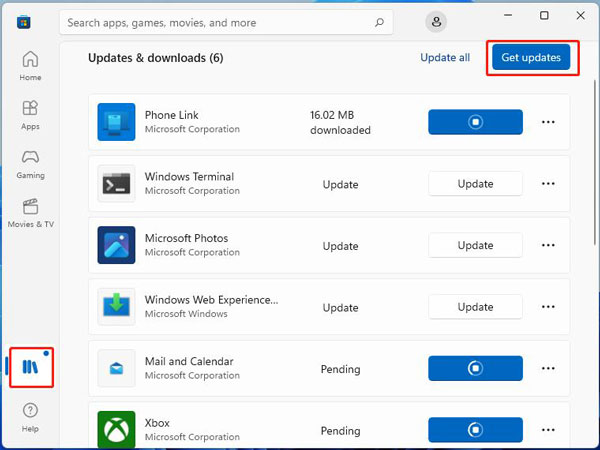Maximize the Microsoft Store window
600x450 pixels.
pos(544,15)
